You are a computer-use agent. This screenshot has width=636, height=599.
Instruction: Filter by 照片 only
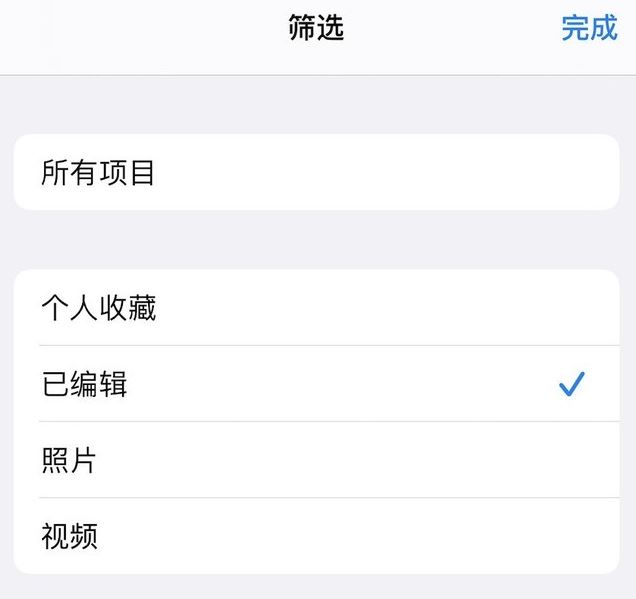pos(316,459)
